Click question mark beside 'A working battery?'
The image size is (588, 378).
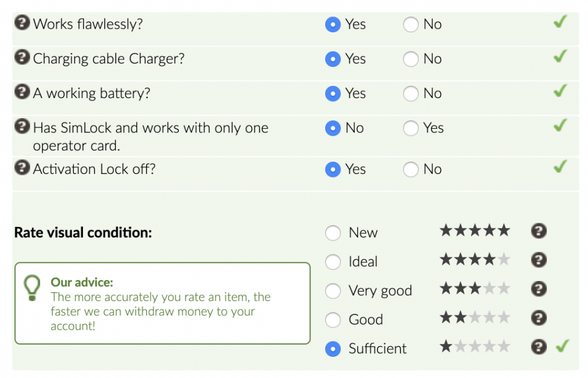(22, 92)
